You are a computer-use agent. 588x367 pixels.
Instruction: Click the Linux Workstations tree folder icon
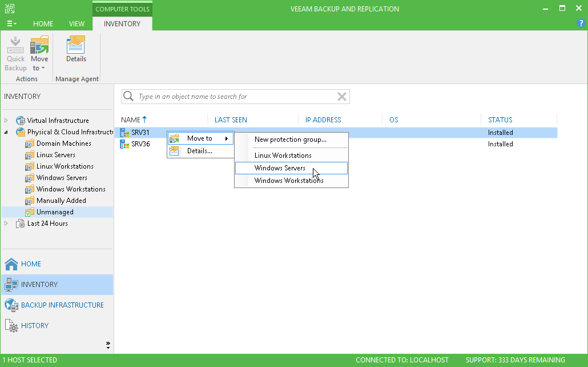(30, 166)
